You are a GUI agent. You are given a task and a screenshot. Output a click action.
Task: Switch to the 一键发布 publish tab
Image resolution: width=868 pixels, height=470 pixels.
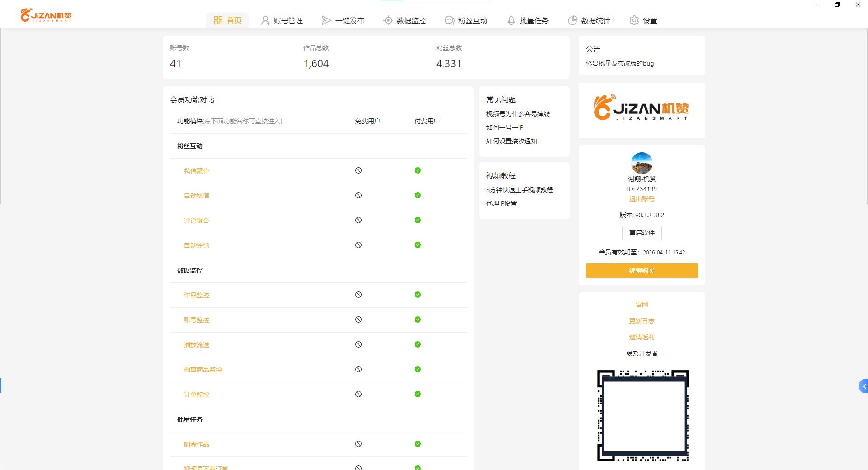pyautogui.click(x=343, y=20)
